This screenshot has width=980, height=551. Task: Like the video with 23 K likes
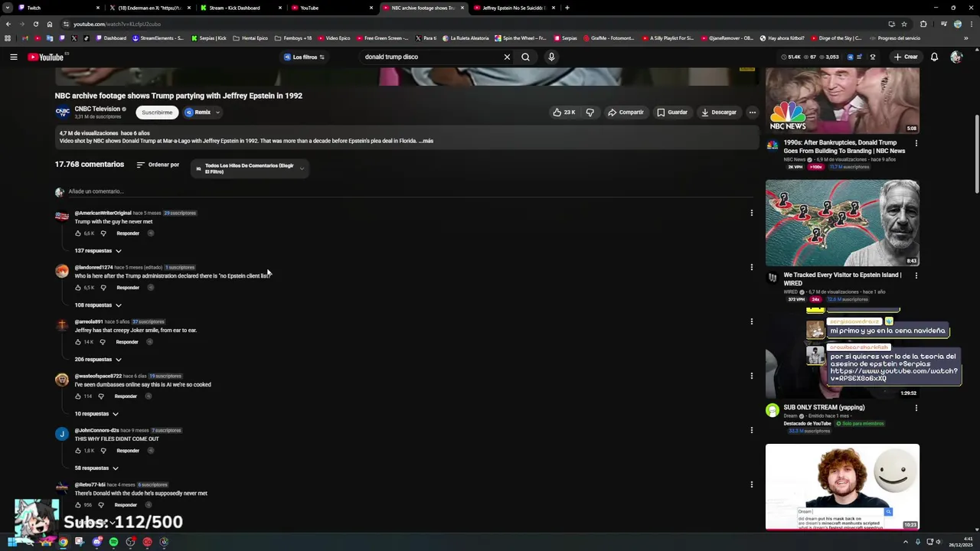click(564, 112)
